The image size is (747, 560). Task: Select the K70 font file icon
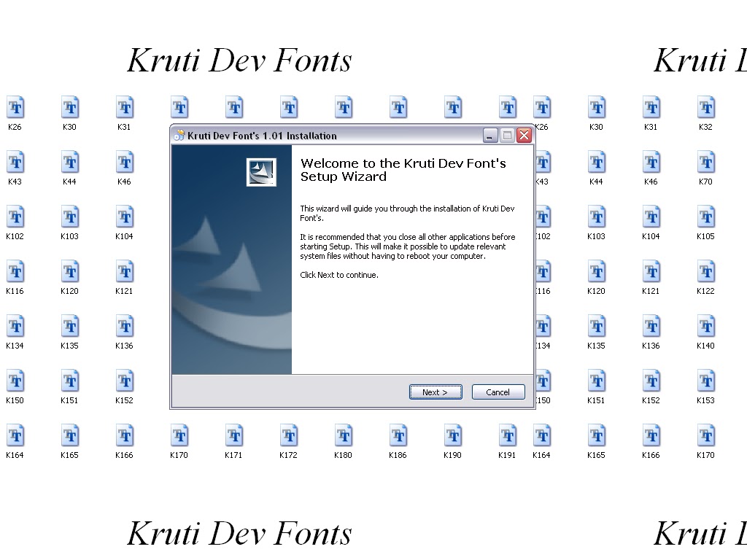705,163
